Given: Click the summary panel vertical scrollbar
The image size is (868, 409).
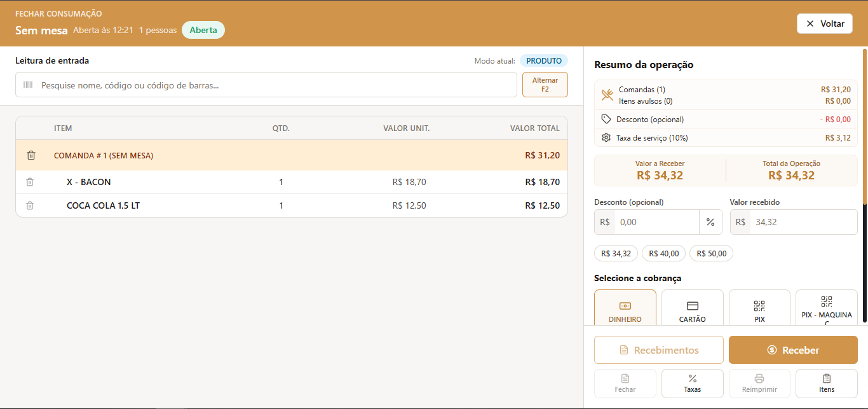Looking at the screenshot, I should (864, 127).
